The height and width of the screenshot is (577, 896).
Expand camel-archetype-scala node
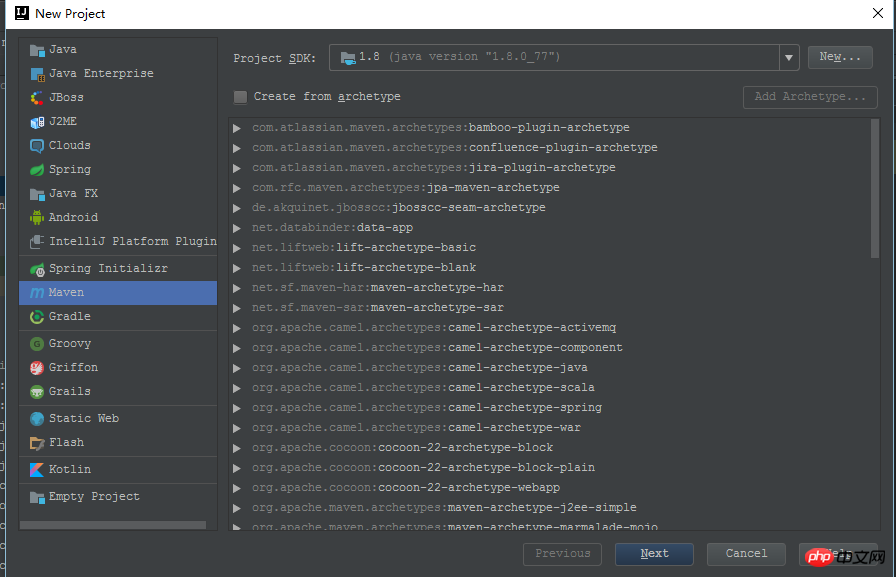(x=237, y=388)
